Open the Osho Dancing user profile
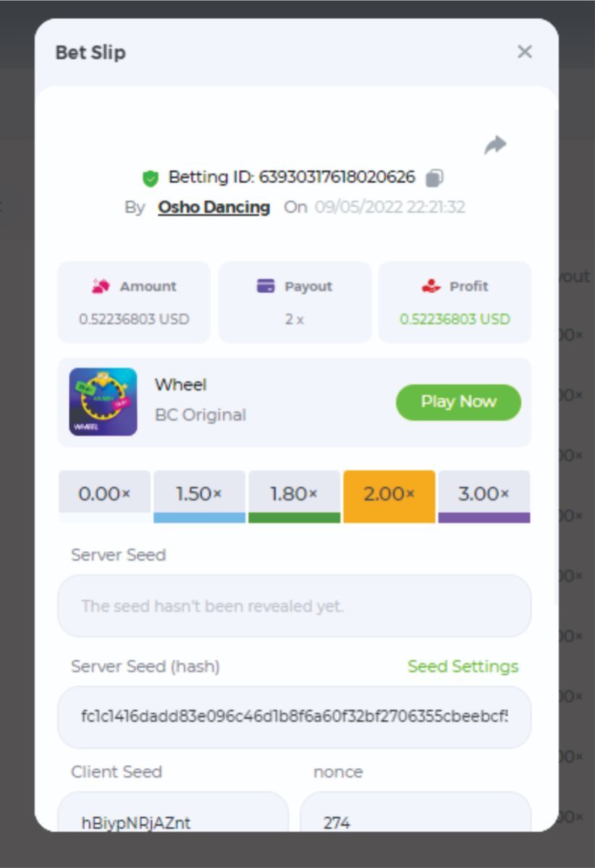595x868 pixels. click(x=214, y=208)
